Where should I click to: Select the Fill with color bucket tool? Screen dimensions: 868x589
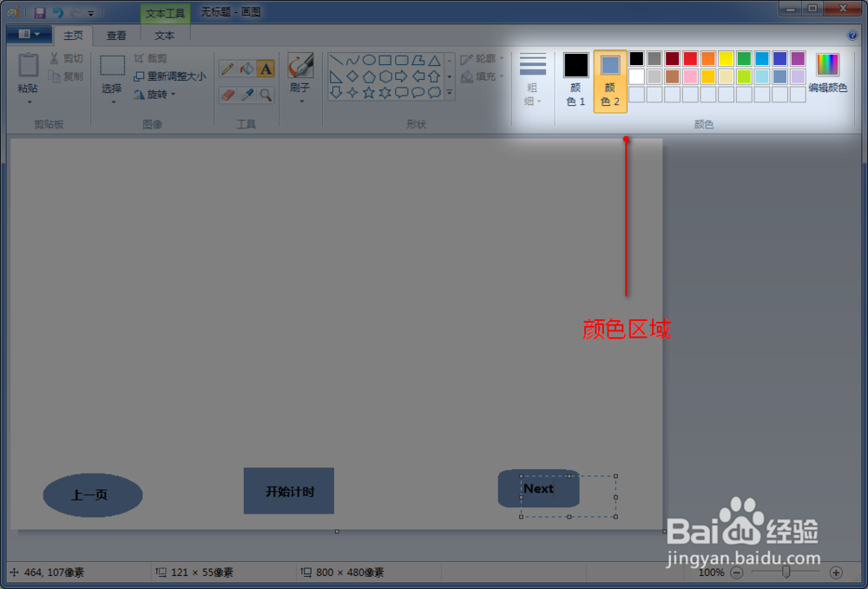[247, 69]
